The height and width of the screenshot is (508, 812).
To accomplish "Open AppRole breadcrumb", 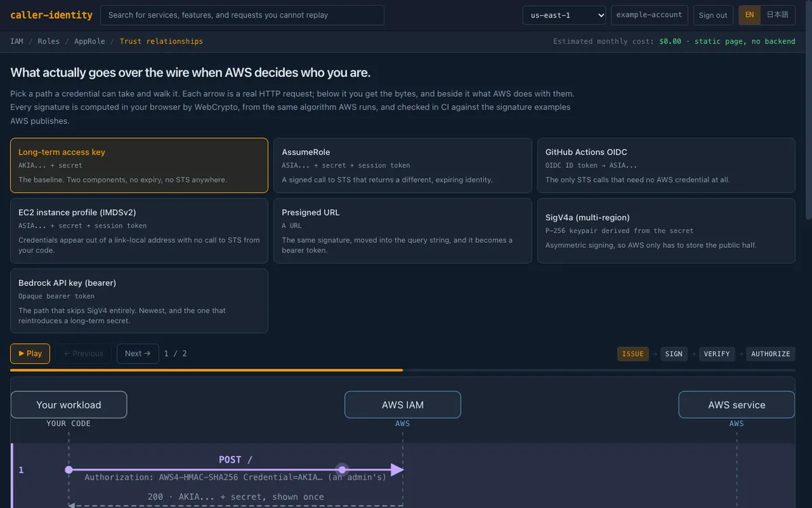I will (x=90, y=41).
